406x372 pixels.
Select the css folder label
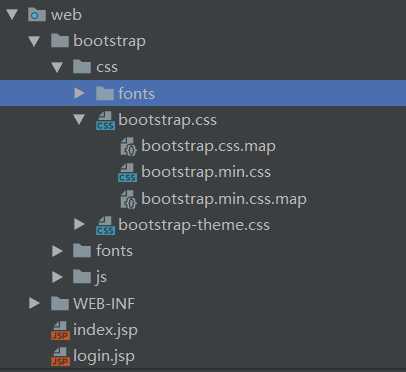pyautogui.click(x=107, y=67)
